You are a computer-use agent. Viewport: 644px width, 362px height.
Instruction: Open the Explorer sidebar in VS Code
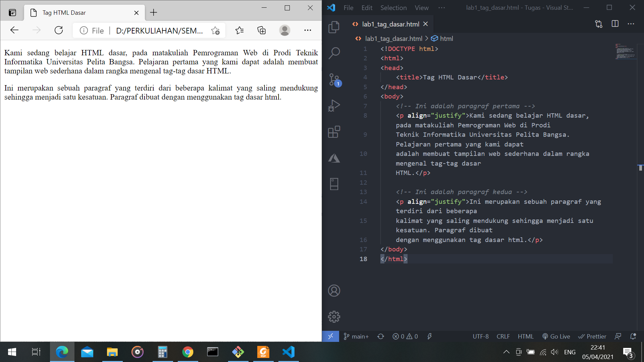point(334,27)
